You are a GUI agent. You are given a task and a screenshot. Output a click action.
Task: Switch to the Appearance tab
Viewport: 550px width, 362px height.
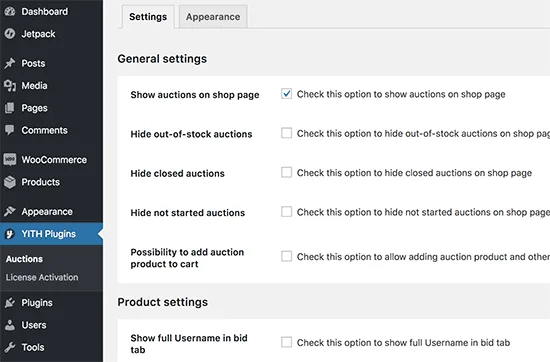coord(213,16)
